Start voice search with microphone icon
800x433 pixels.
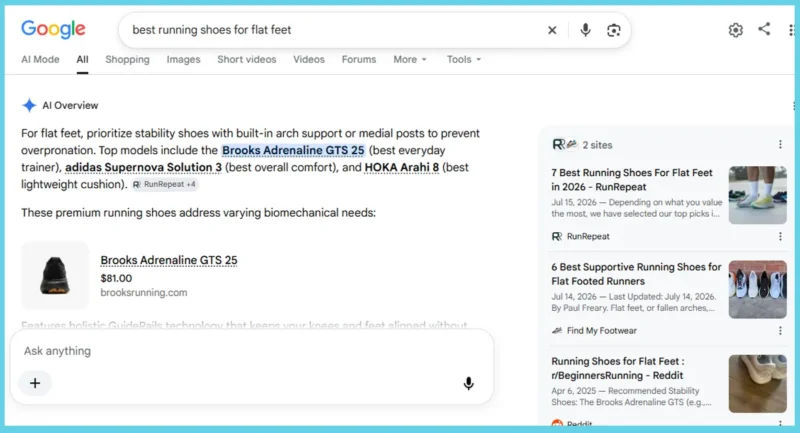tap(585, 30)
